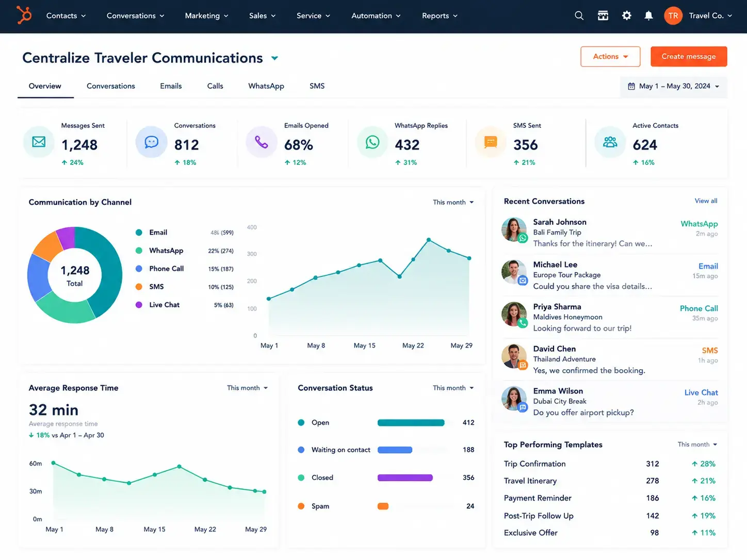Viewport: 747px width, 560px height.
Task: Open the Sales menu
Action: [263, 15]
